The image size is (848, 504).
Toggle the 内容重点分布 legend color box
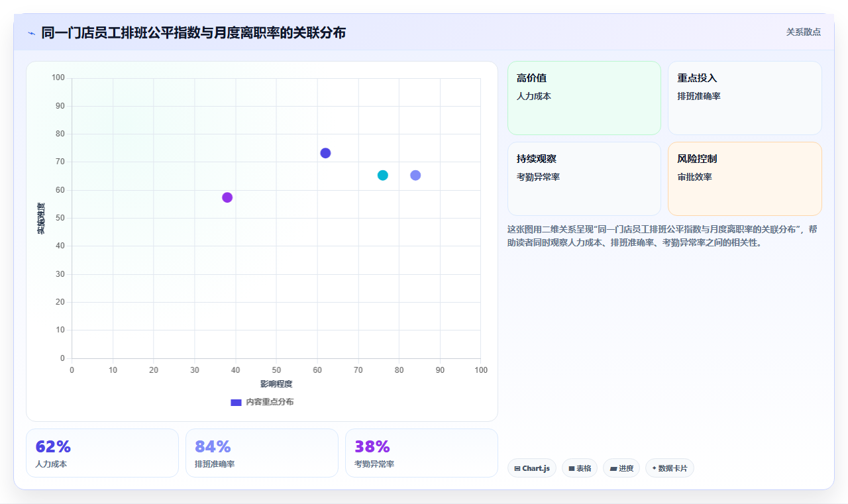tap(236, 402)
